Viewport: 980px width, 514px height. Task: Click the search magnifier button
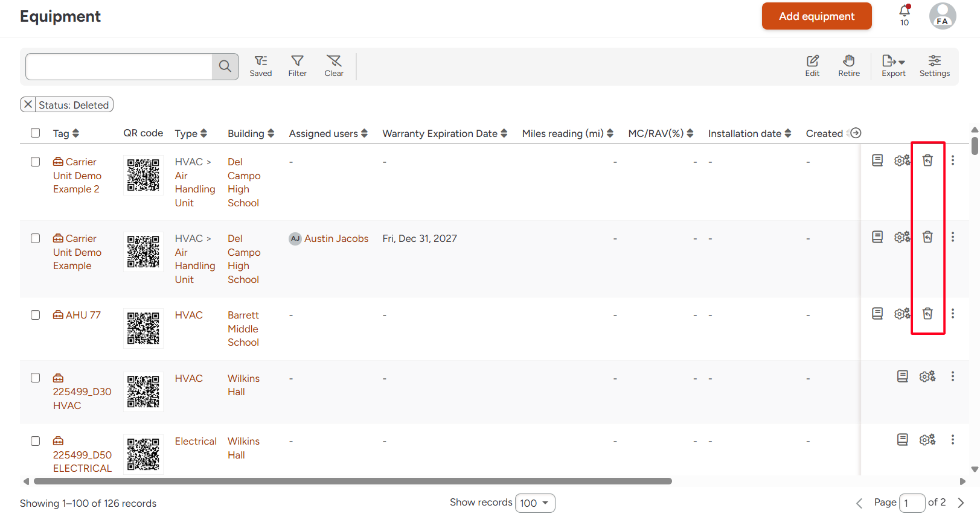coord(225,66)
